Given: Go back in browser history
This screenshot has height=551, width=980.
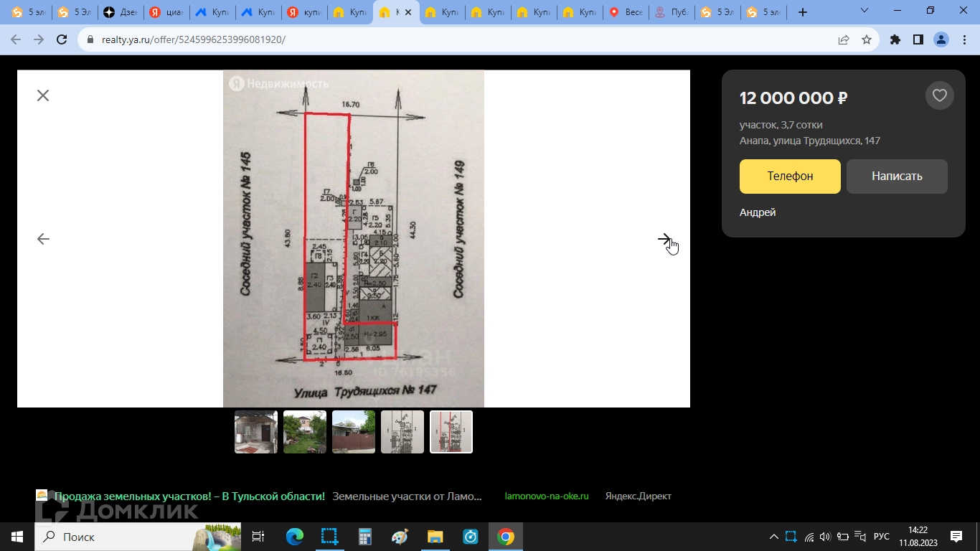Looking at the screenshot, I should pyautogui.click(x=17, y=39).
